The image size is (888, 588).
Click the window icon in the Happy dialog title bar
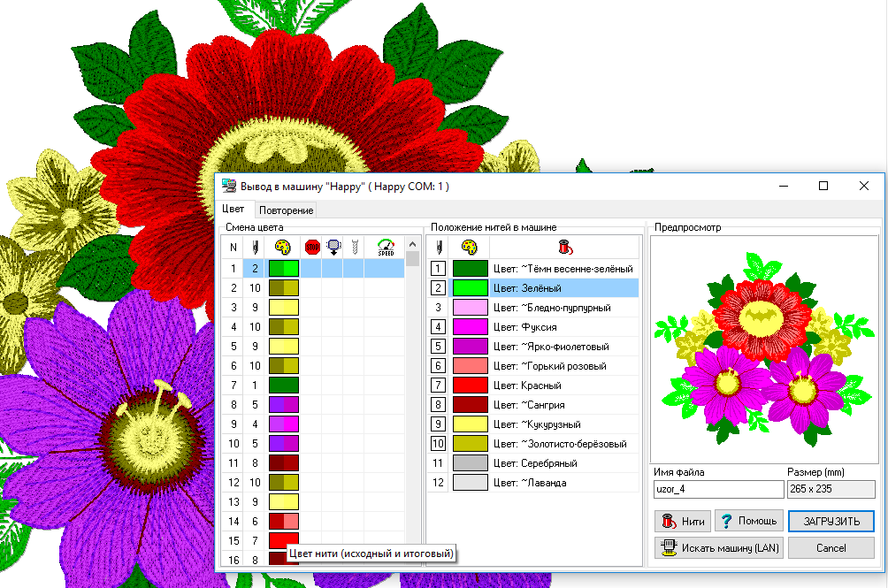229,186
